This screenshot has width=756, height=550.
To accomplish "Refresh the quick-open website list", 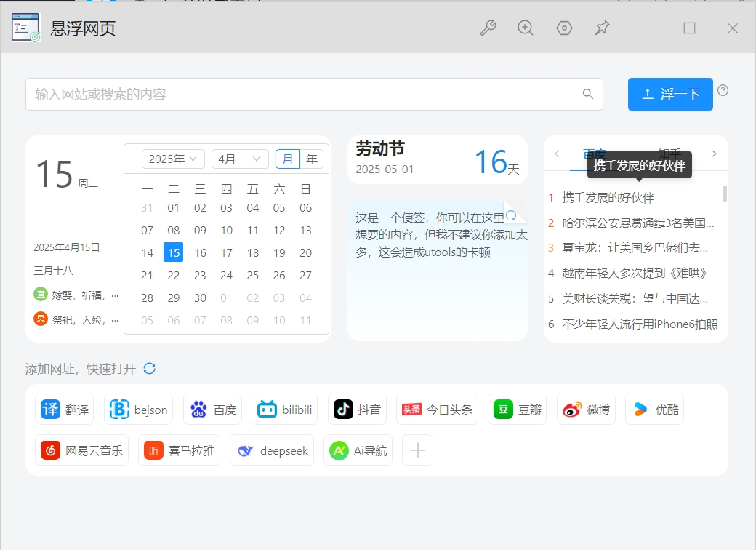I will coord(150,369).
